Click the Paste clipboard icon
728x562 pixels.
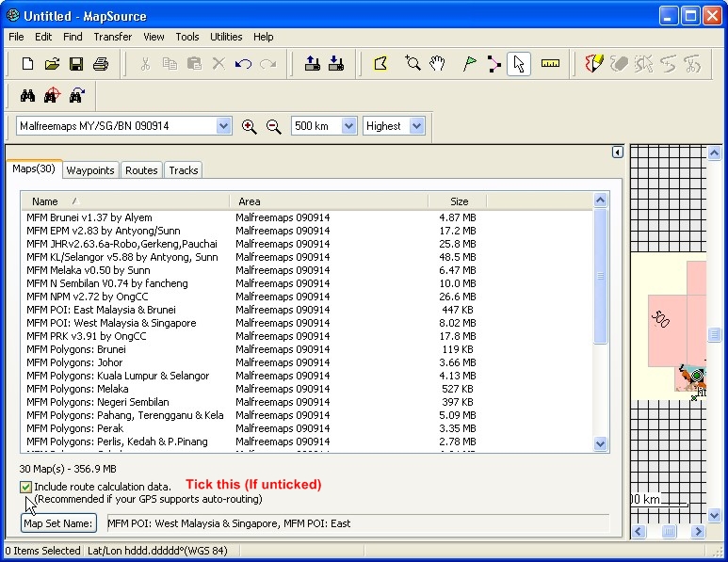click(194, 64)
